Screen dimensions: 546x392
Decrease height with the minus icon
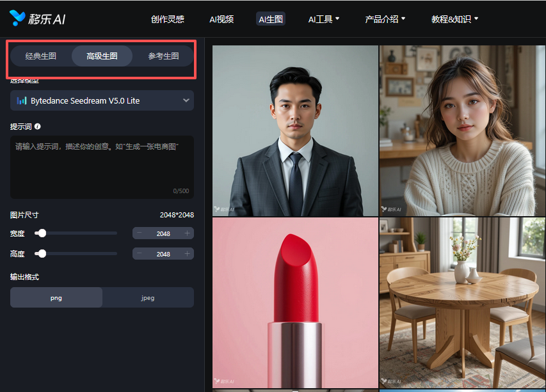click(140, 254)
